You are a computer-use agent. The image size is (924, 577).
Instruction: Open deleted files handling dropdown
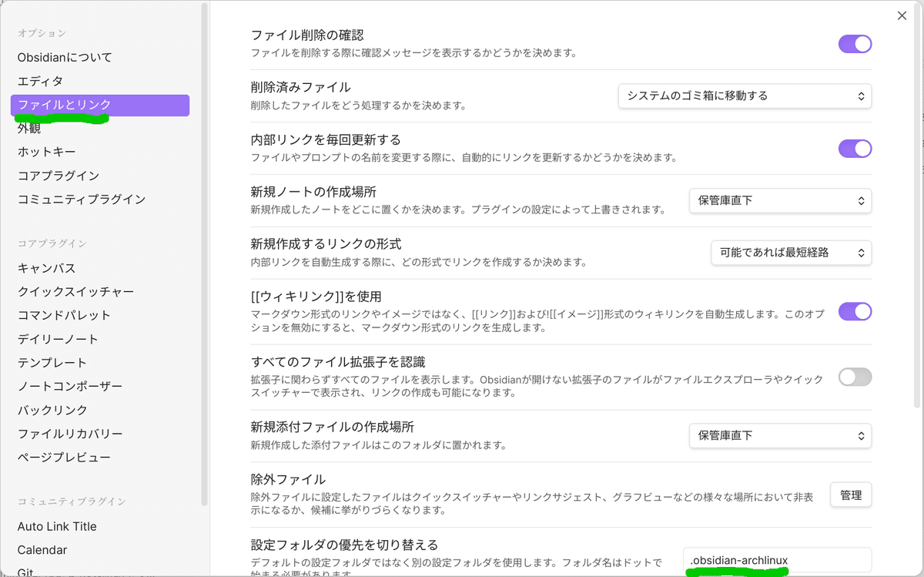coord(744,96)
